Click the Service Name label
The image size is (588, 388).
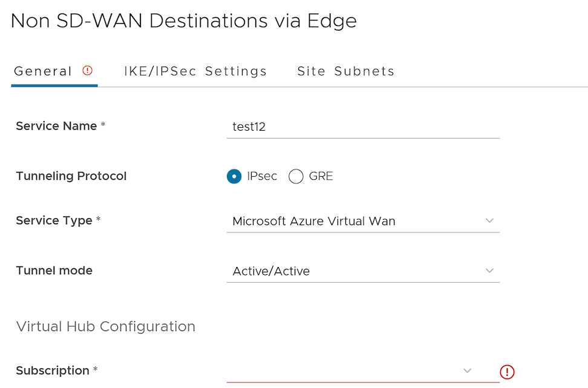click(56, 126)
